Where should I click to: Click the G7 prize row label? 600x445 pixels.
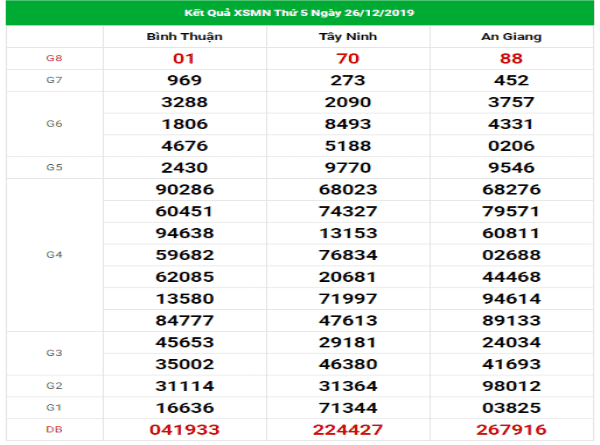pyautogui.click(x=54, y=80)
